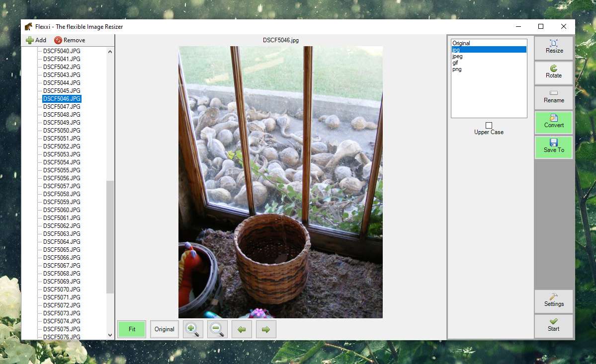Go to next image with right arrow
596x364 pixels.
pos(266,329)
